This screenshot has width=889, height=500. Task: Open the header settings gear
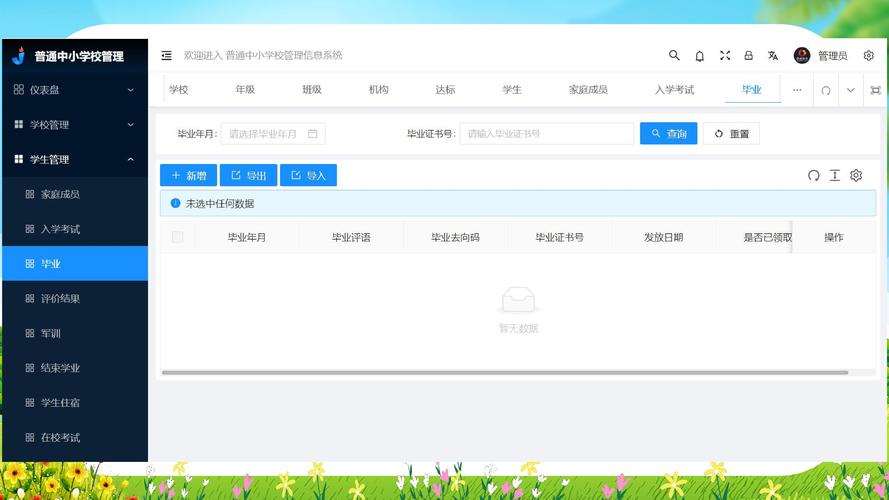pyautogui.click(x=869, y=55)
